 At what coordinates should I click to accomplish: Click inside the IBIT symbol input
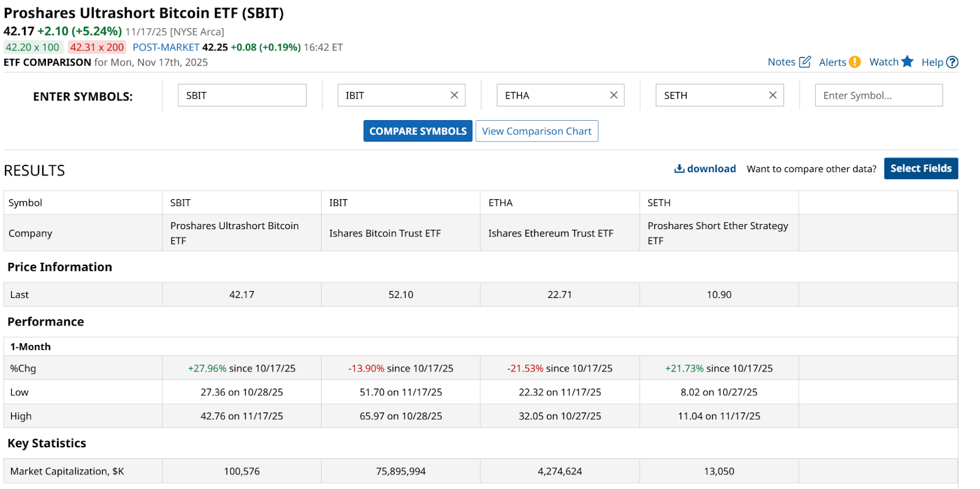click(x=392, y=96)
